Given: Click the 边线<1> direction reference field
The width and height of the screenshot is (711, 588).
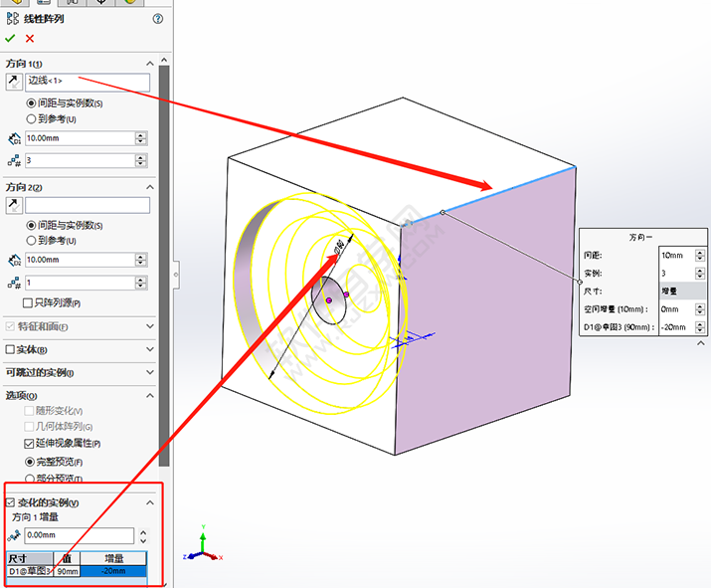Looking at the screenshot, I should [x=88, y=83].
